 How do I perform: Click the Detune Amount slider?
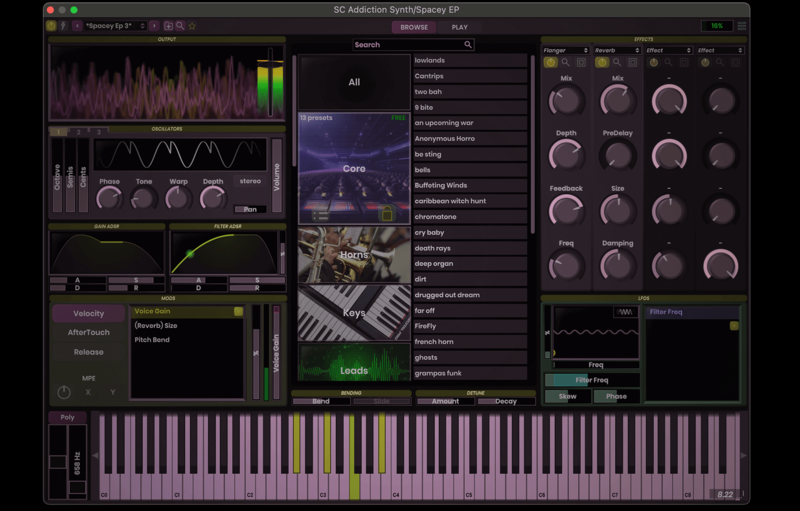click(x=445, y=401)
